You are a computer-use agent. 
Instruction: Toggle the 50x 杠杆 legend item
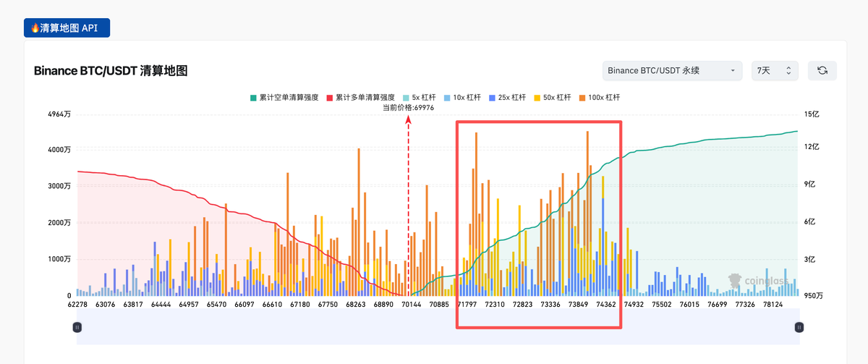553,97
